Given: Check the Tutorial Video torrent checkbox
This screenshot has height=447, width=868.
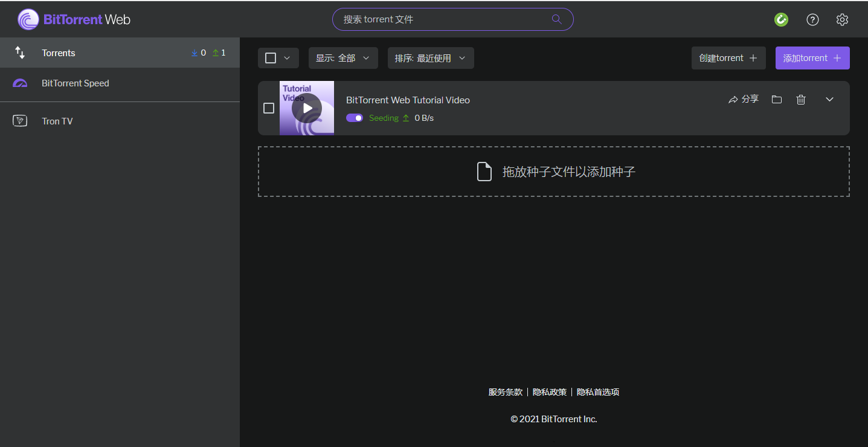Looking at the screenshot, I should (x=269, y=108).
